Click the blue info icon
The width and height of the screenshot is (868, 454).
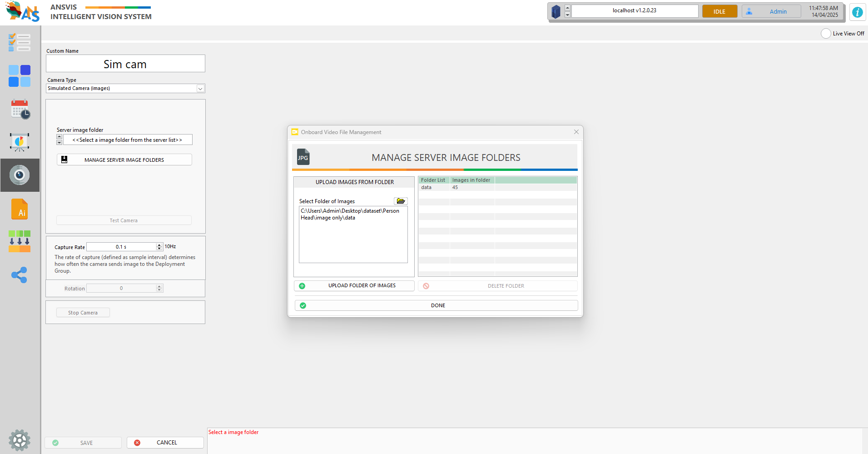(857, 12)
